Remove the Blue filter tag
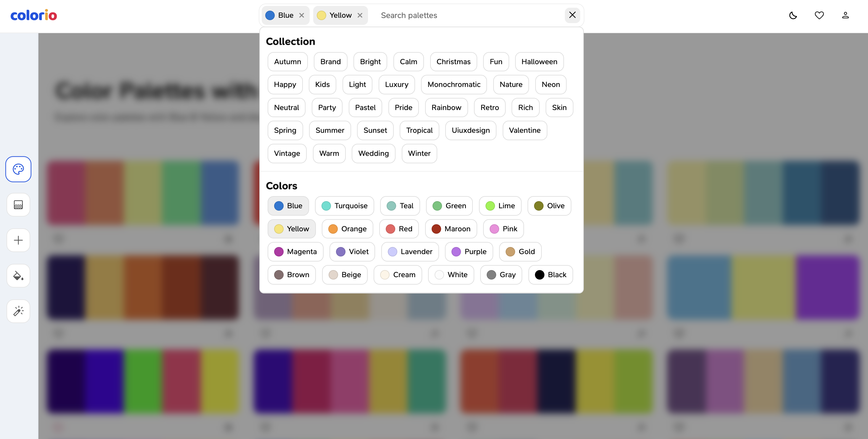Screen dimensions: 868x439 tap(302, 15)
